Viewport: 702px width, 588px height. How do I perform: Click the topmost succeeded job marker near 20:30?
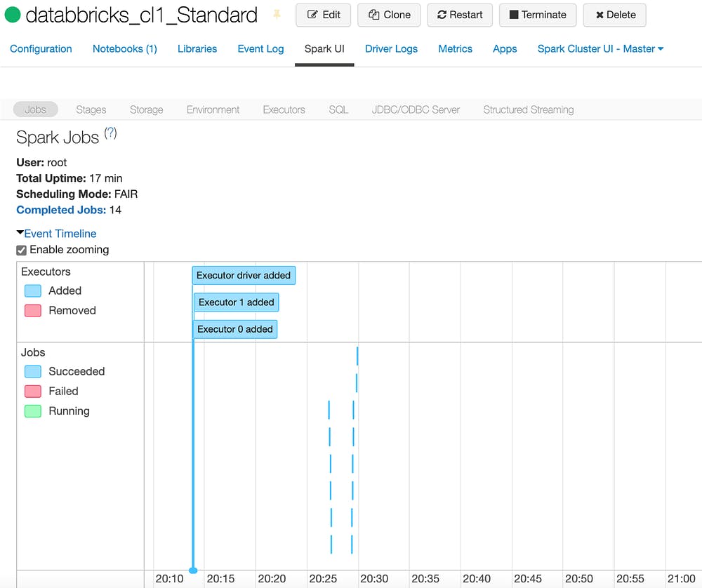click(x=357, y=356)
